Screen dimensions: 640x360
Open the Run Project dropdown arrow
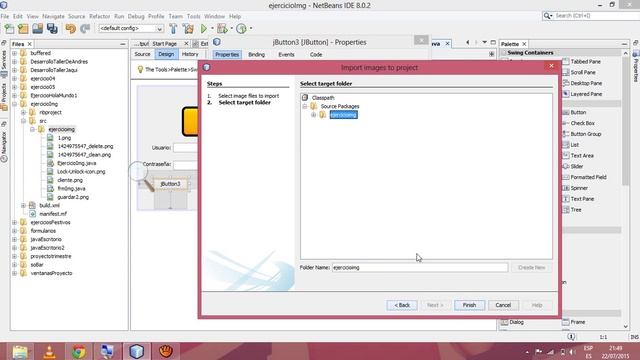tap(212, 29)
